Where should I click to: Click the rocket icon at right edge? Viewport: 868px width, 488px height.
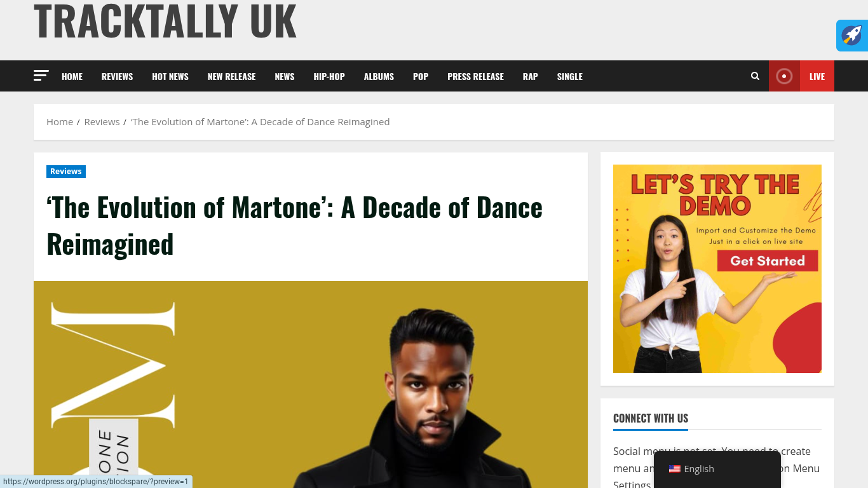point(852,36)
